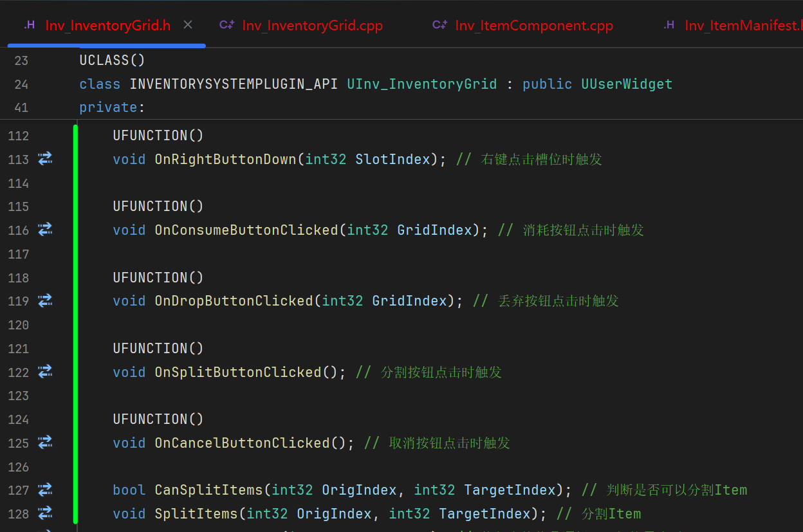Click UFUNCTION() on line 124
Screen dimensions: 803x532
pos(158,419)
